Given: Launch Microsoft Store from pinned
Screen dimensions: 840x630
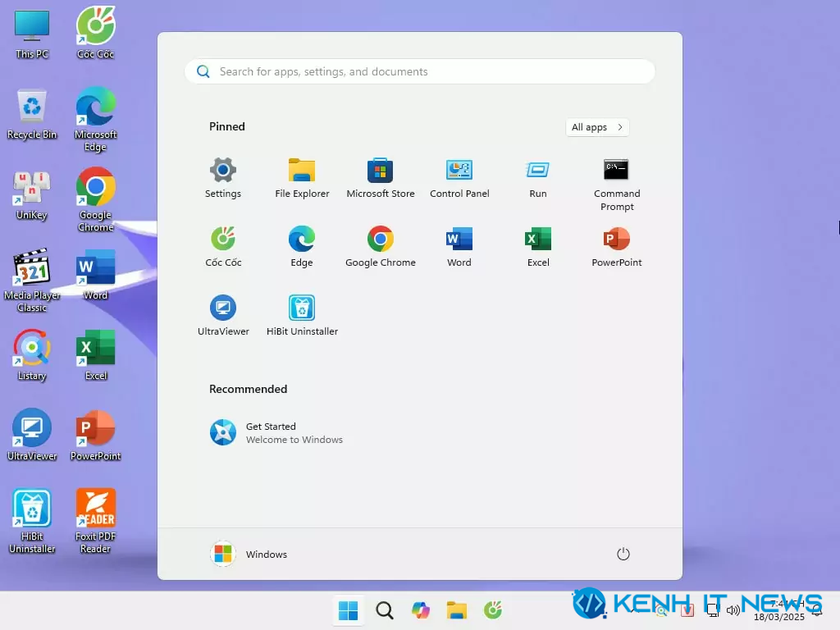Looking at the screenshot, I should click(381, 178).
